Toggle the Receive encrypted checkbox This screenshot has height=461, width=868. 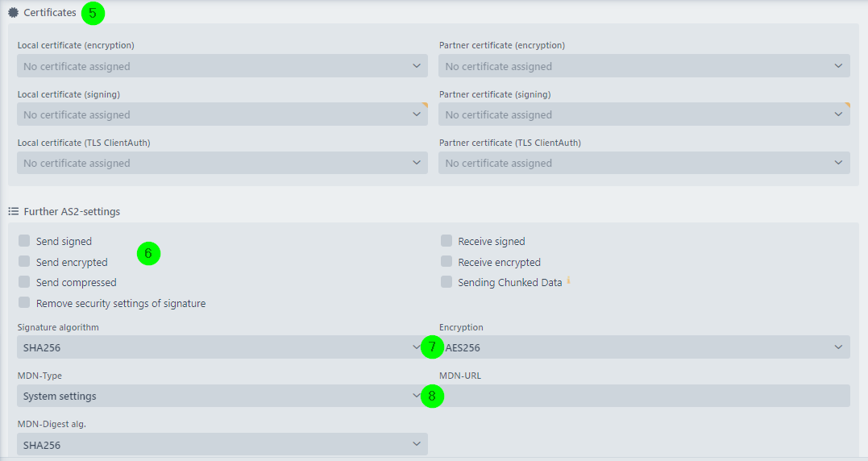pos(446,262)
